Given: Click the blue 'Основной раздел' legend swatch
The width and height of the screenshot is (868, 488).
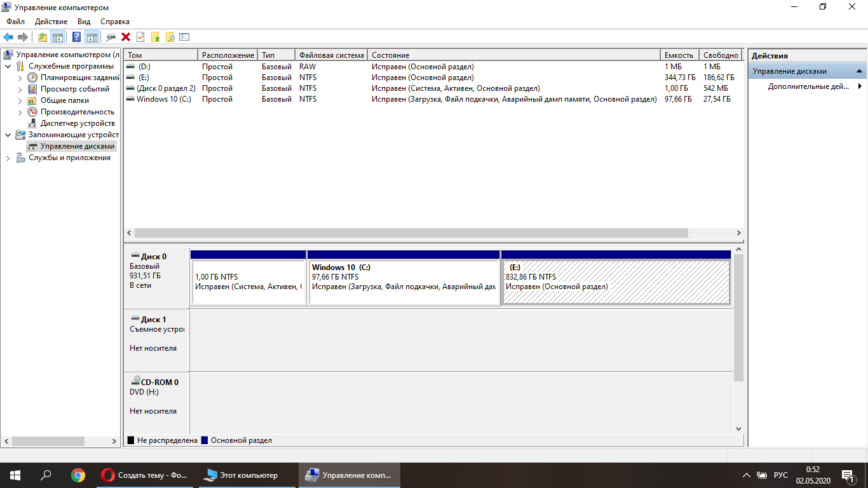Looking at the screenshot, I should click(x=205, y=440).
